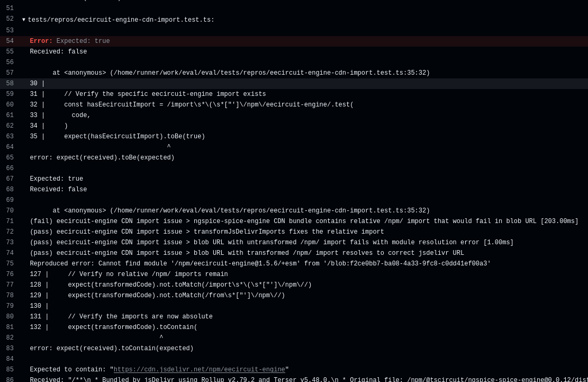The height and width of the screenshot is (382, 588).
Task: Click the '(fail) eecircuit-engine CDN import issue' text
Action: [x=106, y=221]
